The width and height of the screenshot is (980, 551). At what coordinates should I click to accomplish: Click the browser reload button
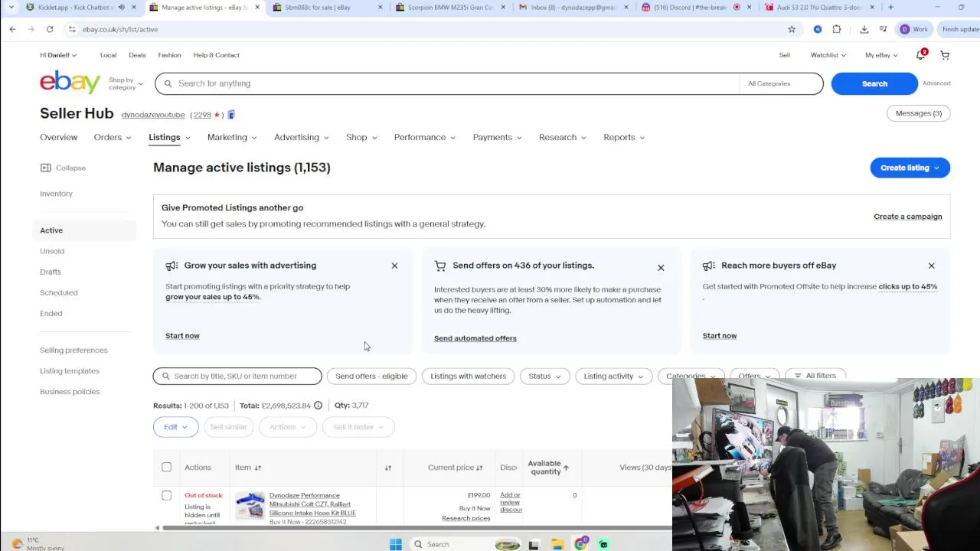point(50,29)
